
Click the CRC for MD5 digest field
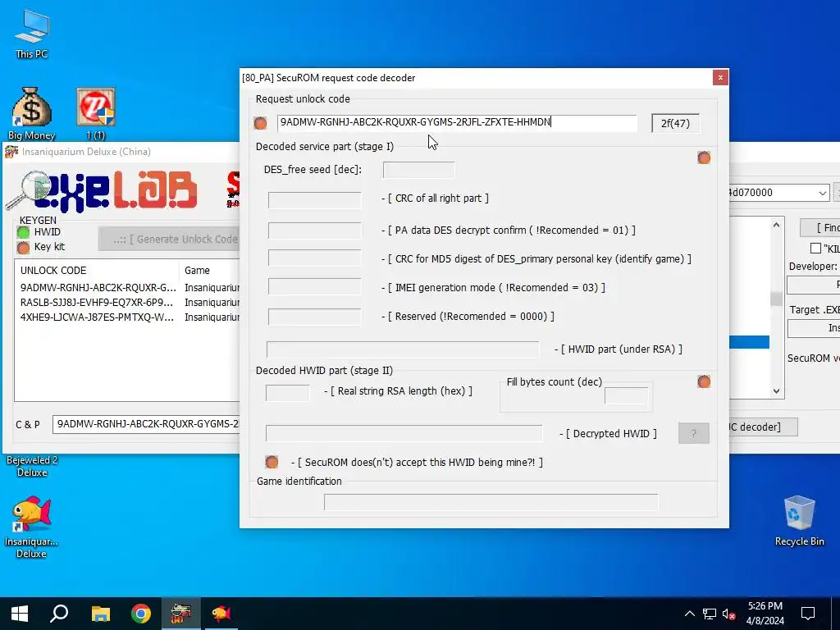(x=315, y=258)
